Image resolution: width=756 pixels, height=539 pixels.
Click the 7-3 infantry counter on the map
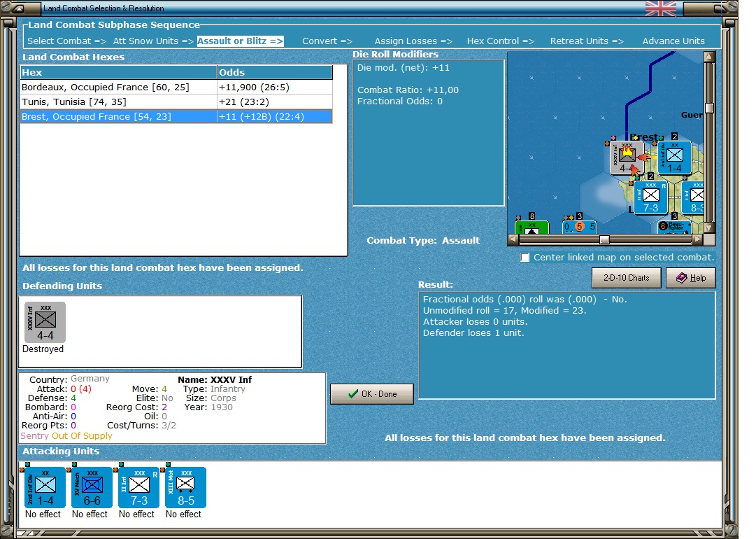point(651,198)
